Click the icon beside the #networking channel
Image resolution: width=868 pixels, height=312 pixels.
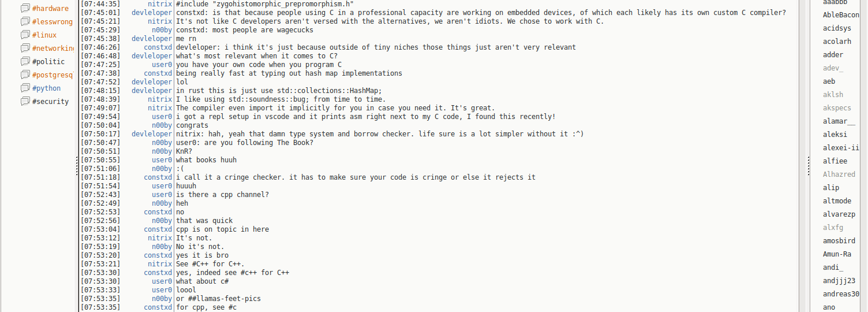25,48
